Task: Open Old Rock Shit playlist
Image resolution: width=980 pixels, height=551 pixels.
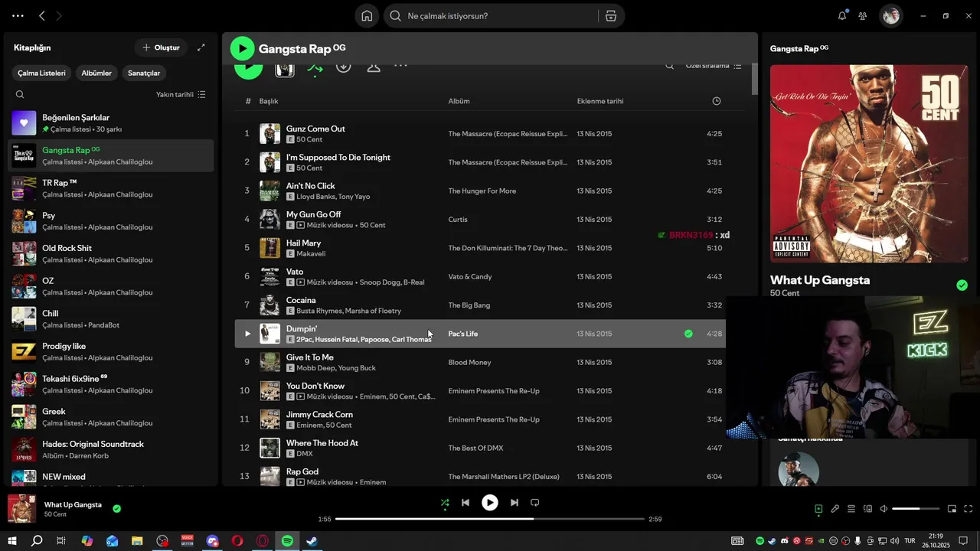Action: [112, 253]
